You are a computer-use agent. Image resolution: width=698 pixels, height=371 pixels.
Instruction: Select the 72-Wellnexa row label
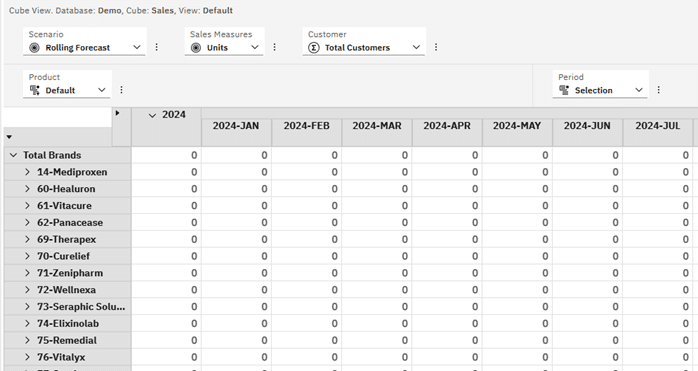[x=66, y=290]
